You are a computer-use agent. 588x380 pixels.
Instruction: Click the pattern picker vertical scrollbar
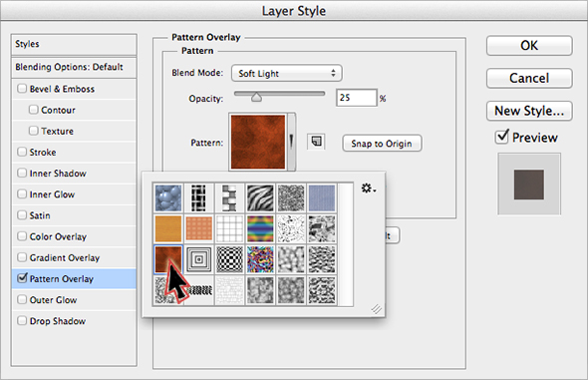[x=346, y=244]
